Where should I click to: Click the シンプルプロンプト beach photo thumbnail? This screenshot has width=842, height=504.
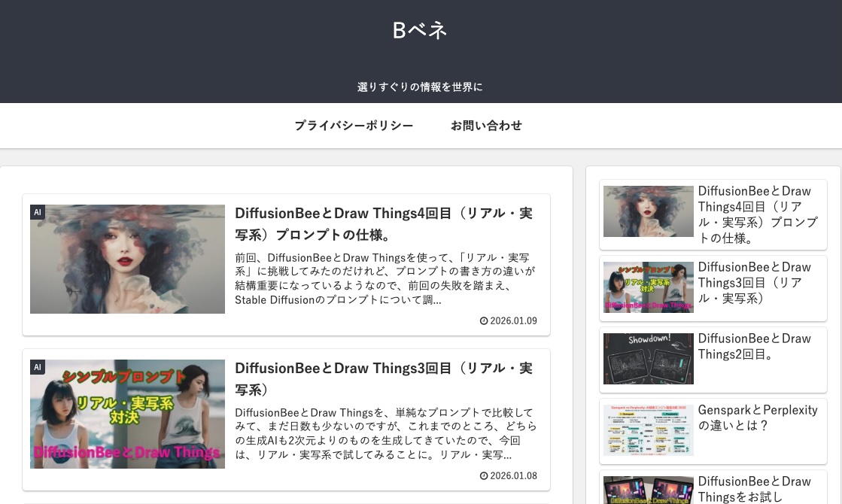tap(127, 414)
